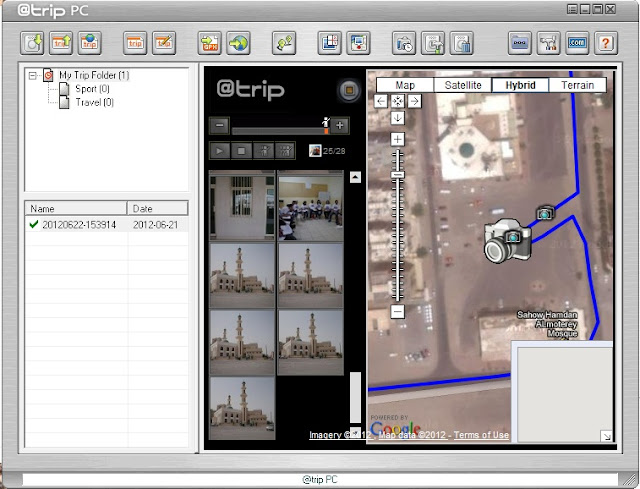Switch the map to Satellite view
Image resolution: width=640 pixels, height=489 pixels.
point(463,85)
